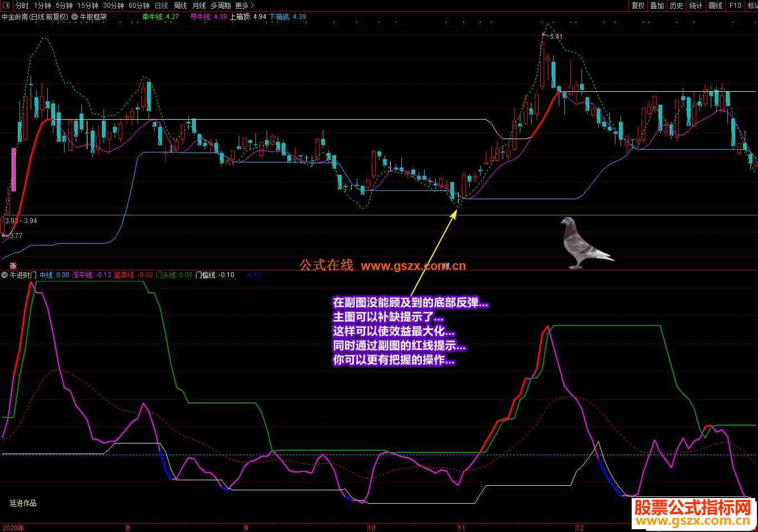The height and width of the screenshot is (532, 758).
Task: Select the 1分钟 period tab
Action: click(42, 6)
